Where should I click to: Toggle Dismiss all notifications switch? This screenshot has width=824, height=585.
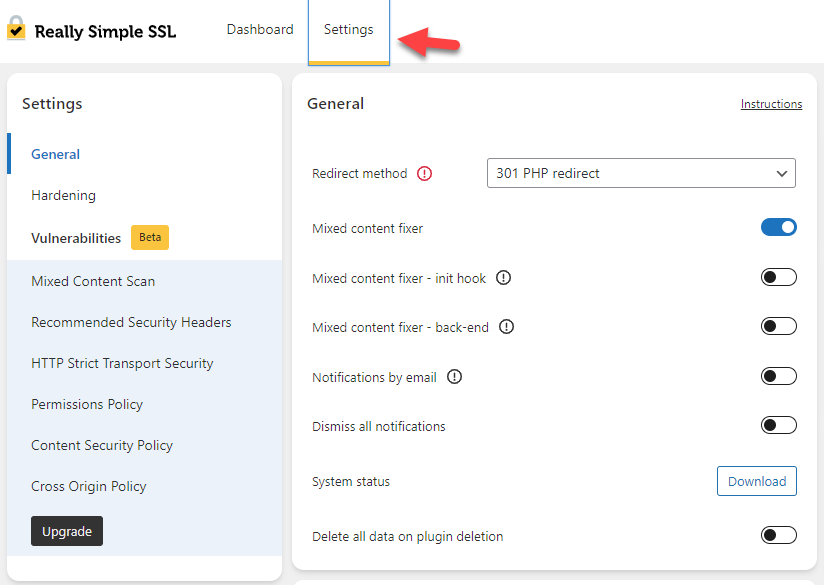[x=778, y=425]
